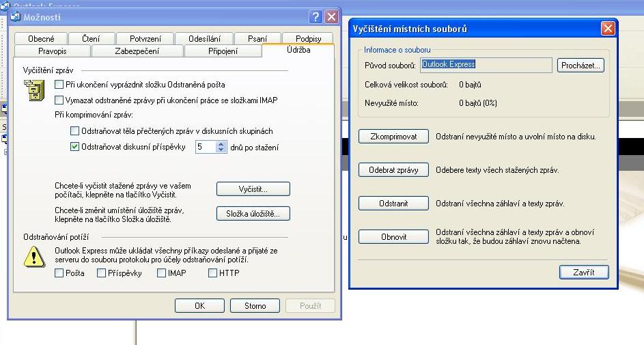
Task: Cancel Možnosti with Storno
Action: point(255,305)
